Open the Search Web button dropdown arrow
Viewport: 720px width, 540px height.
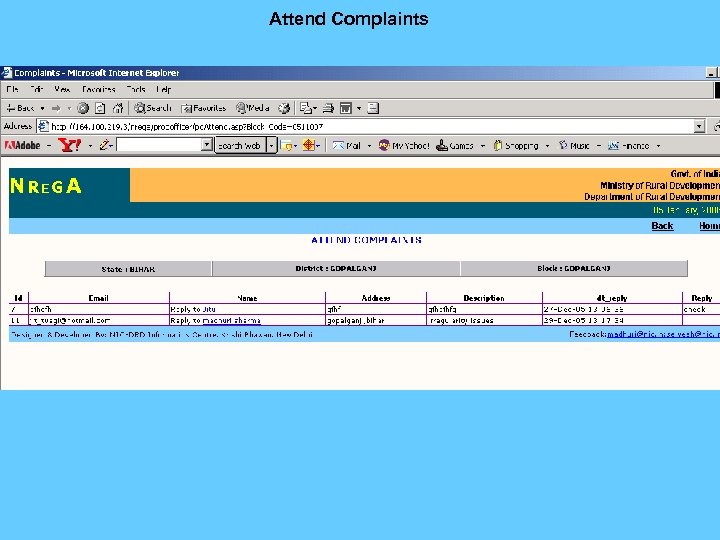(x=271, y=146)
